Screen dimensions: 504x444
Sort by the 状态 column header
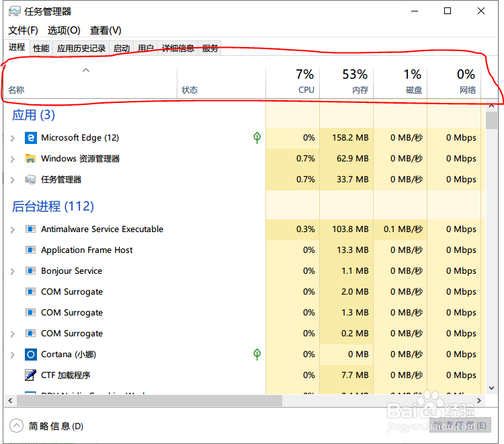point(222,82)
